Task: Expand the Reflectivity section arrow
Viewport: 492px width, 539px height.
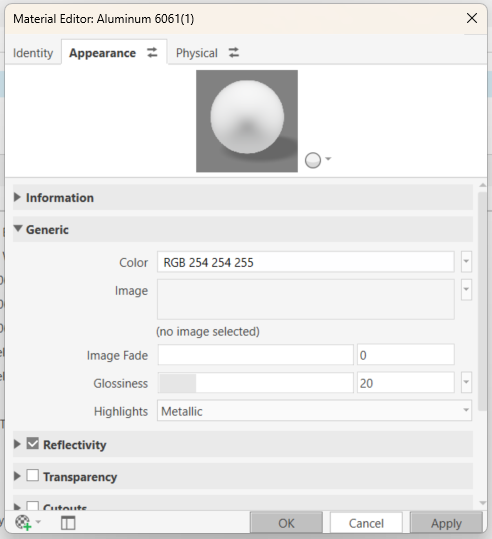Action: tap(17, 444)
